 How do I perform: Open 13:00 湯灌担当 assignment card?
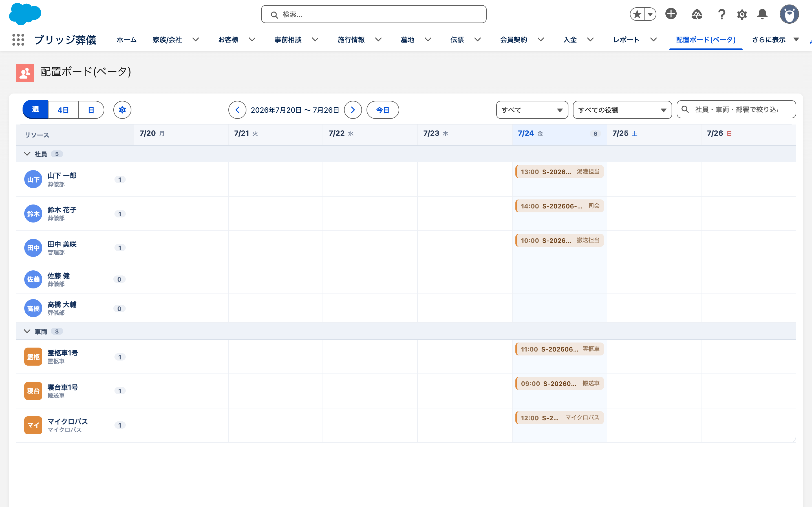click(x=559, y=172)
